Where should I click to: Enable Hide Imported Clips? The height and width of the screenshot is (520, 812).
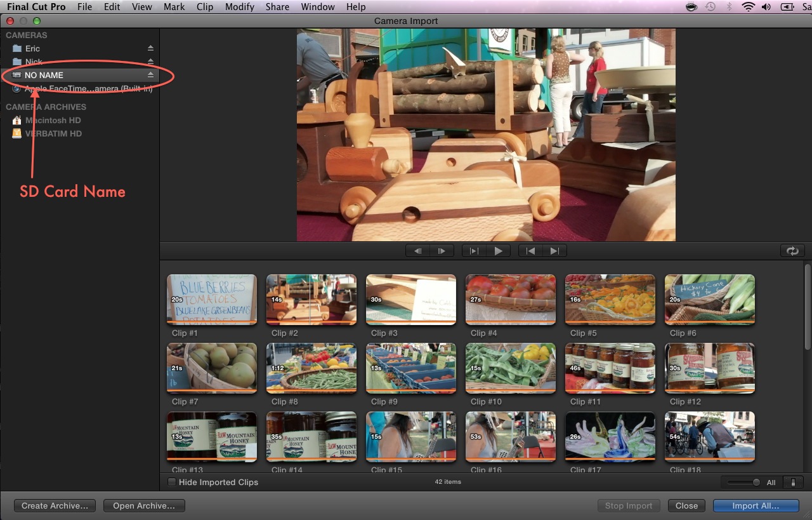coord(171,482)
